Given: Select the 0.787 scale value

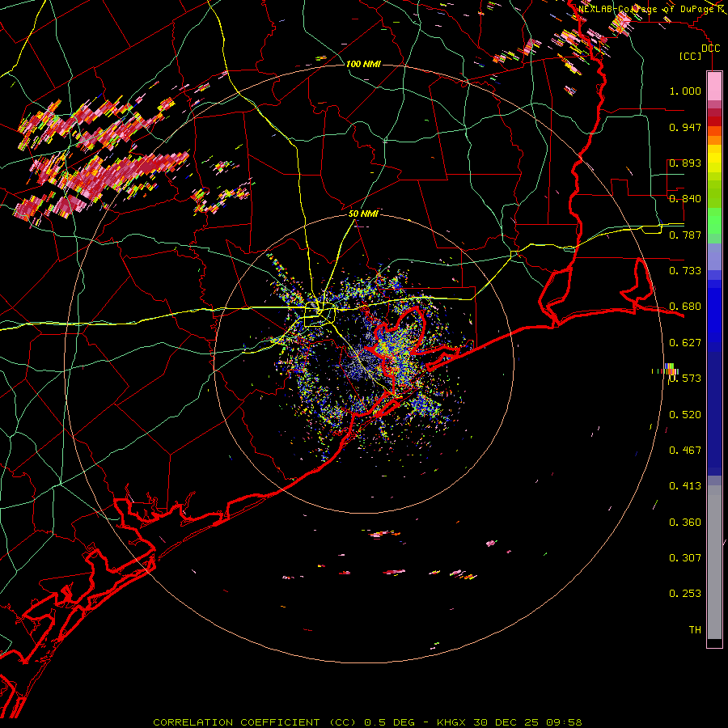Looking at the screenshot, I should [x=685, y=235].
